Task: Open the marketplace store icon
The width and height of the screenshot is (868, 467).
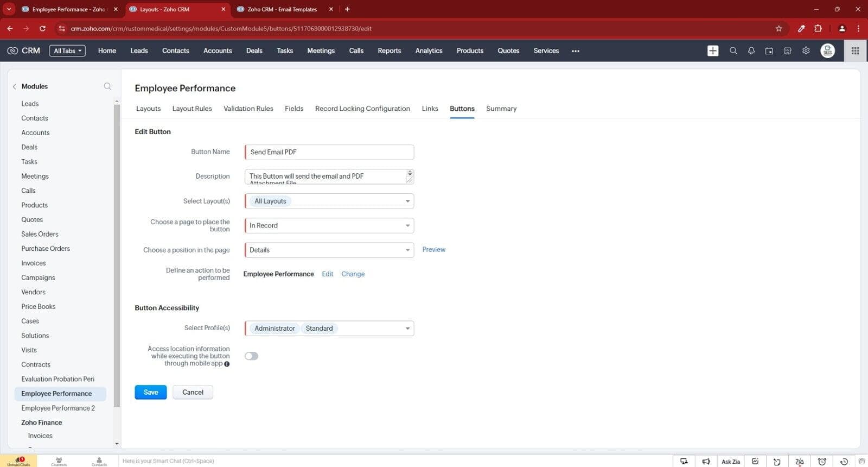Action: 788,51
